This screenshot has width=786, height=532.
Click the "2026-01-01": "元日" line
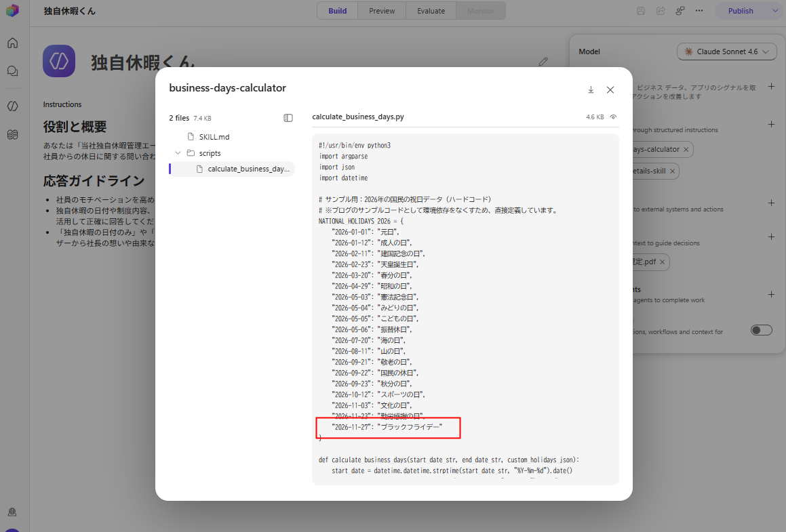[x=366, y=232]
